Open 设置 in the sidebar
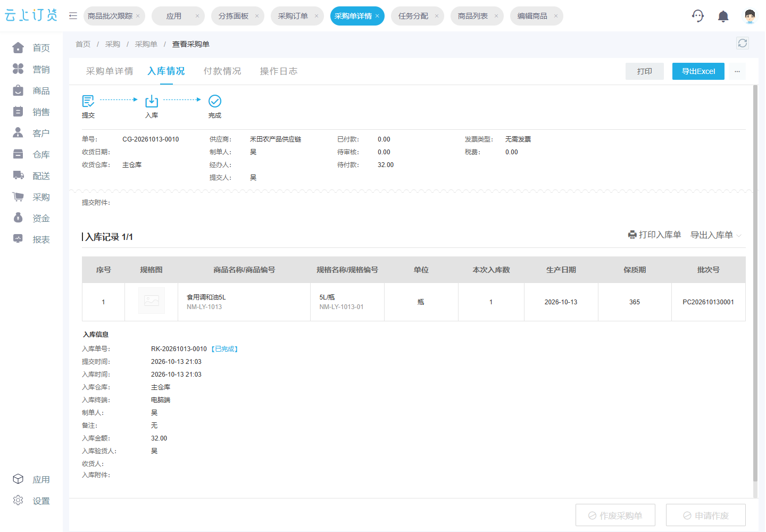The image size is (766, 532). [31, 501]
